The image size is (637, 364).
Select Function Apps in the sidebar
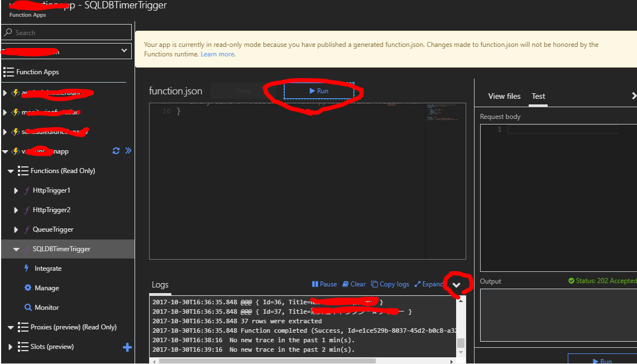click(37, 72)
